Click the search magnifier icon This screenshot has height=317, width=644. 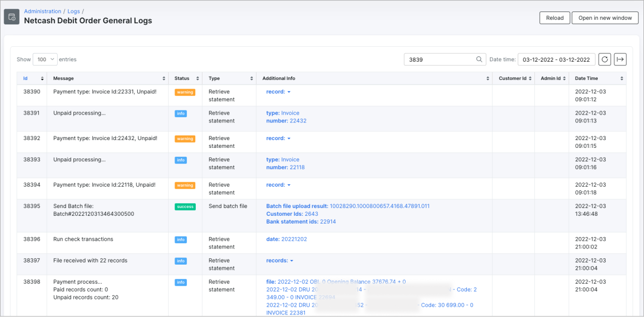(x=479, y=60)
